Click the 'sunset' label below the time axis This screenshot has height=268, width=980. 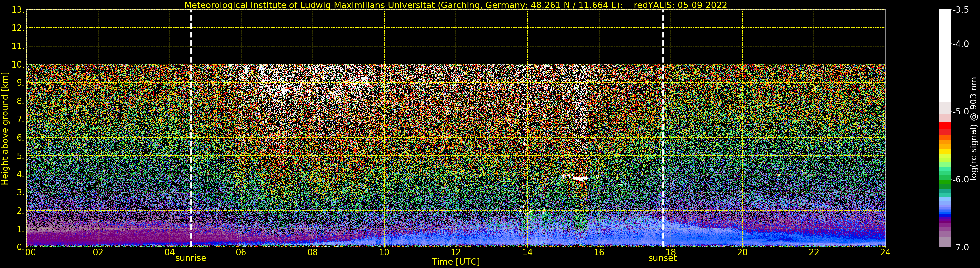click(x=662, y=258)
